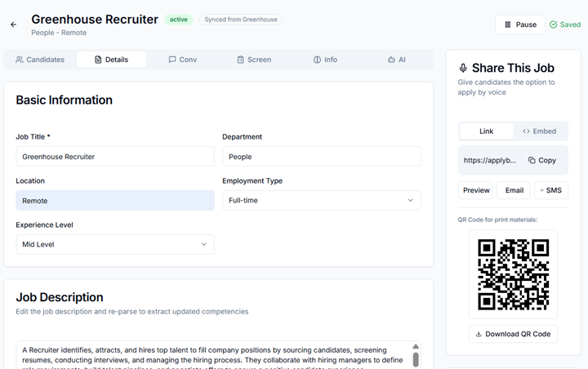Open the Conv tab
This screenshot has height=369, width=588.
coord(183,60)
